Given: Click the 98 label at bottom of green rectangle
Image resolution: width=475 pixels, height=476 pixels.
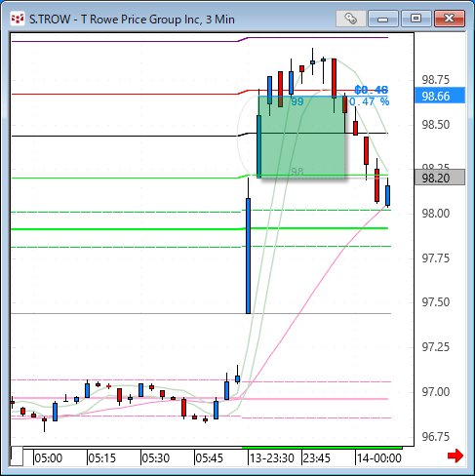Looking at the screenshot, I should pyautogui.click(x=297, y=172).
